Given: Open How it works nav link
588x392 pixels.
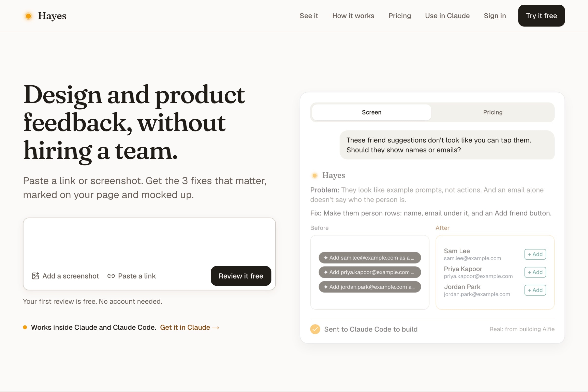Looking at the screenshot, I should click(353, 16).
